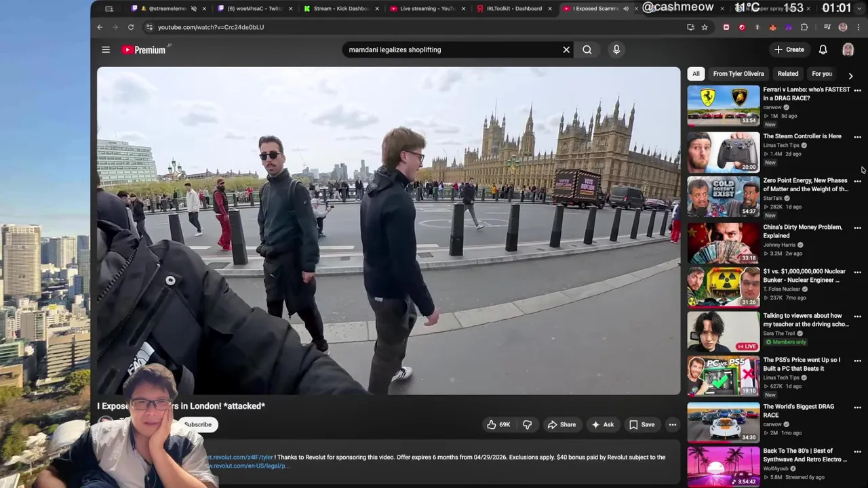Viewport: 868px width, 488px height.
Task: Open the YouTube account avatar menu
Action: pos(848,49)
